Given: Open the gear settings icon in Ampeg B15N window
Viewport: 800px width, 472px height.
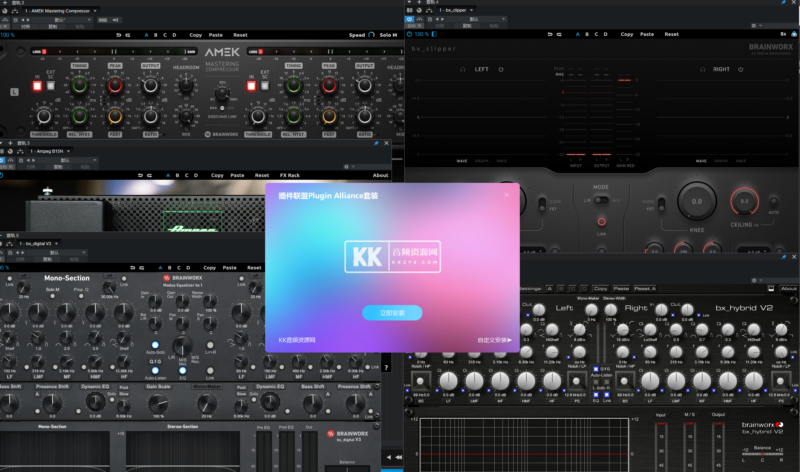Looking at the screenshot, I should 346,166.
